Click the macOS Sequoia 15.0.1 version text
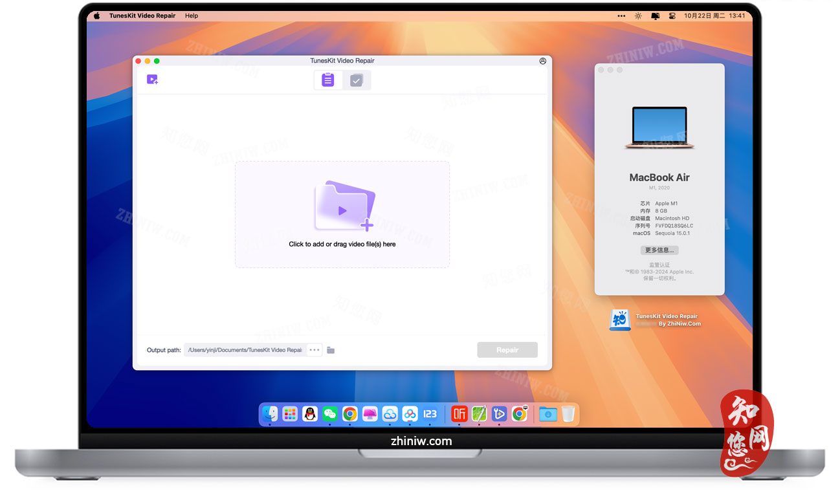Screen dimensions: 840x504 (673, 233)
